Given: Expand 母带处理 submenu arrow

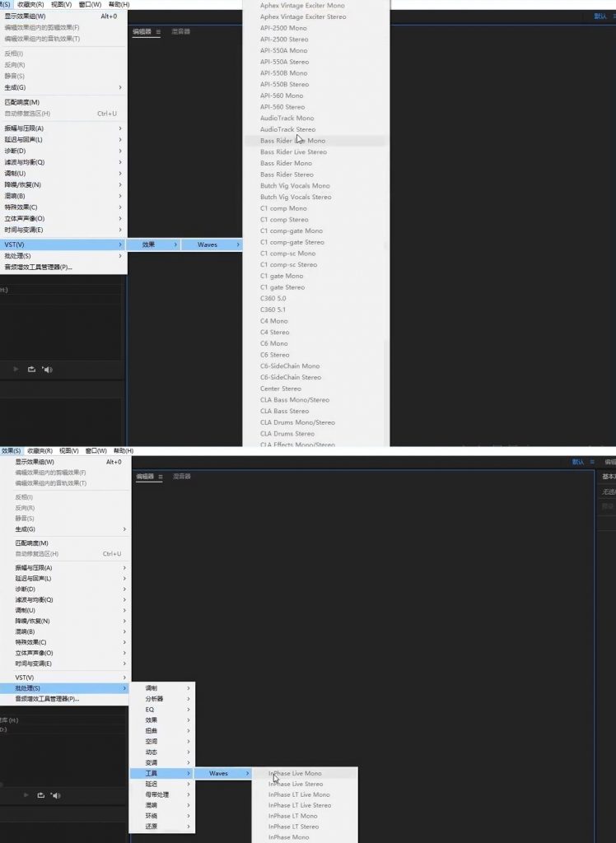Looking at the screenshot, I should (189, 794).
